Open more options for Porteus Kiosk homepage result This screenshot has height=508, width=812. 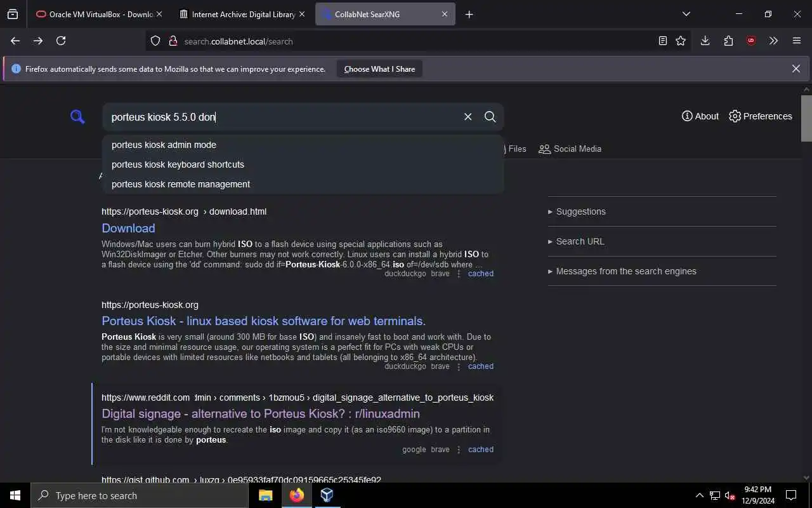tap(459, 366)
